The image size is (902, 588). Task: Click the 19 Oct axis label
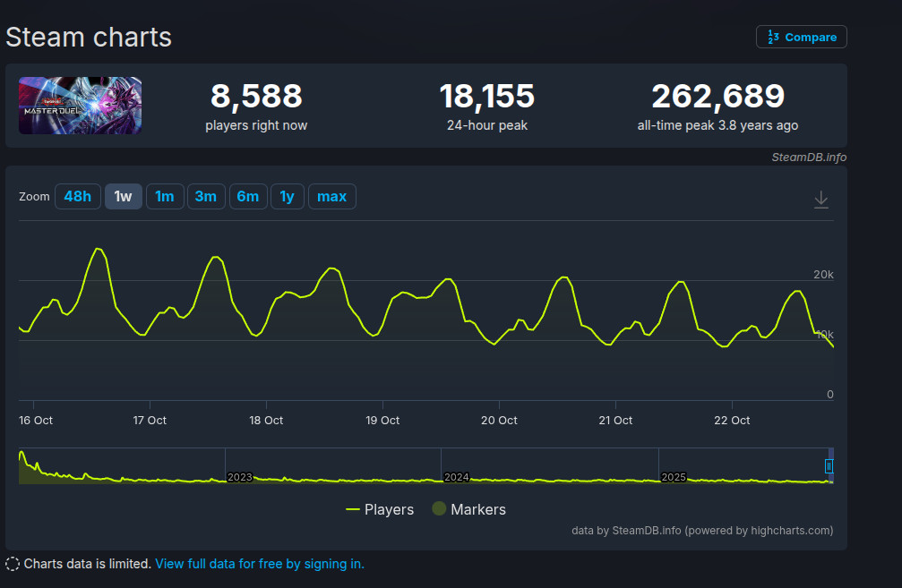tap(382, 420)
